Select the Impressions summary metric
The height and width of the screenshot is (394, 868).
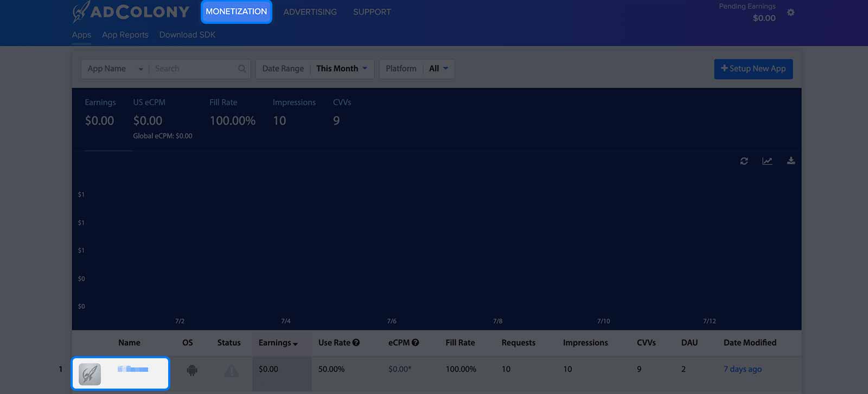coord(294,114)
